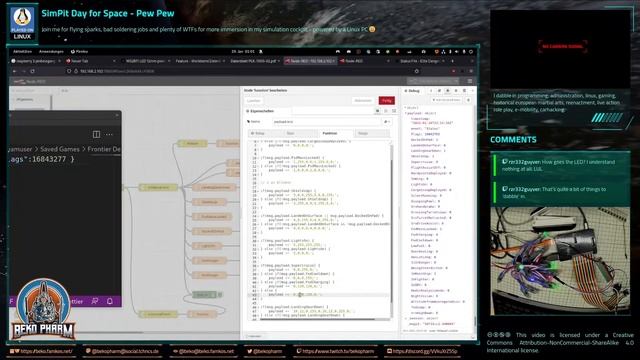Go back with Firefox back arrow
This screenshot has width=640, height=360.
pyautogui.click(x=15, y=71)
